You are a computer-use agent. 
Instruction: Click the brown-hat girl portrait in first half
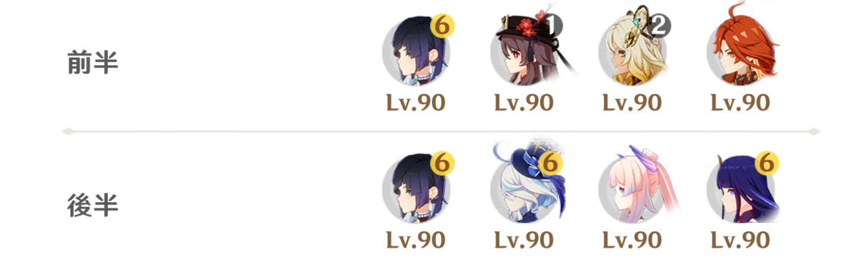[x=524, y=52]
